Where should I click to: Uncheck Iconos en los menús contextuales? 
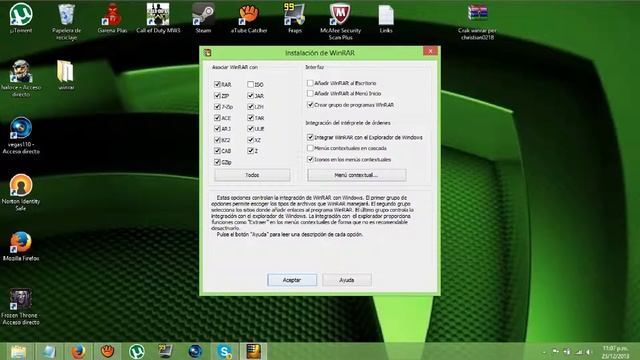coord(310,159)
